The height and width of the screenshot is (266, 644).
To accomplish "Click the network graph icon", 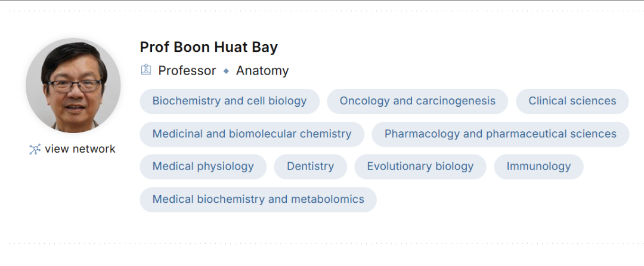I will coord(35,149).
